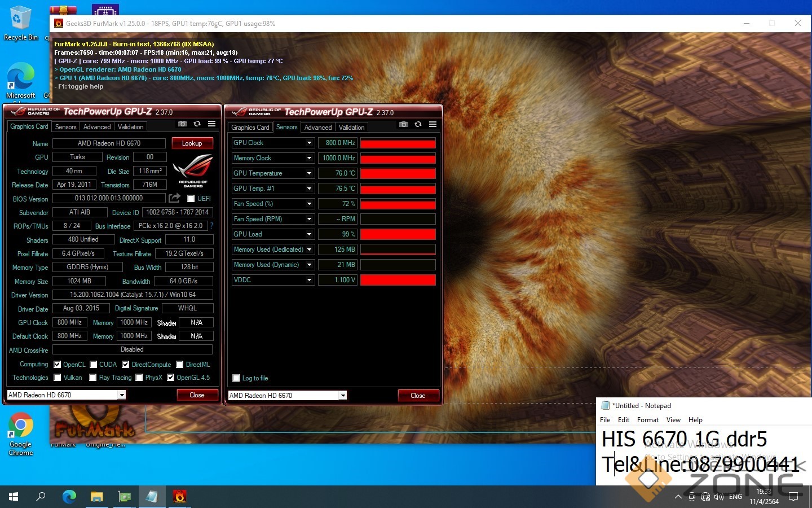Toggle the DirectCompute checkbox
812x508 pixels.
126,365
